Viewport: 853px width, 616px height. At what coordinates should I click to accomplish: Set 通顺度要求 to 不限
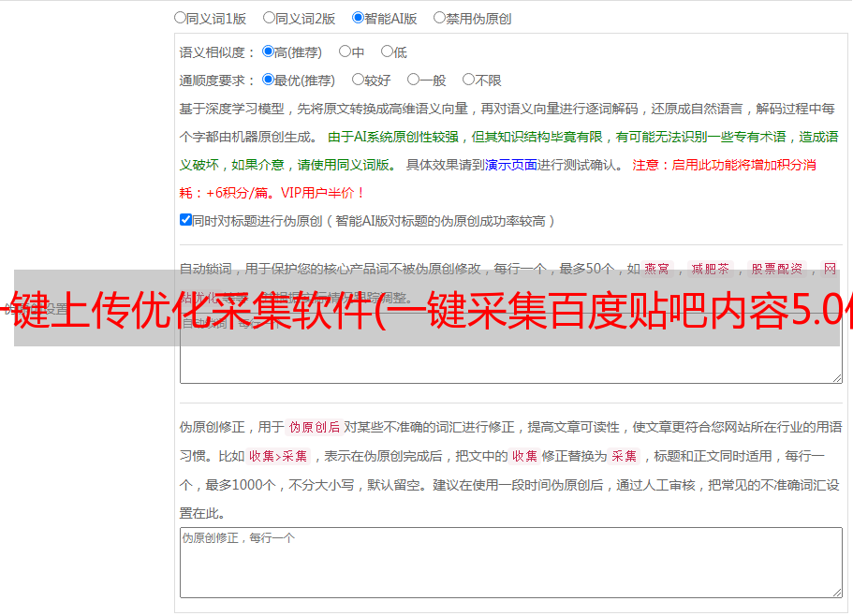click(x=468, y=80)
